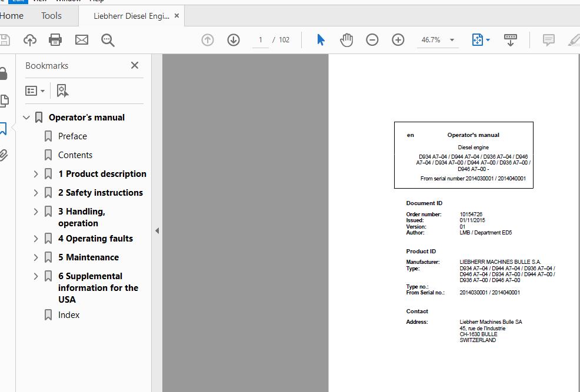Click the Document ID heading
Screen dimensions: 580x392
[424, 203]
